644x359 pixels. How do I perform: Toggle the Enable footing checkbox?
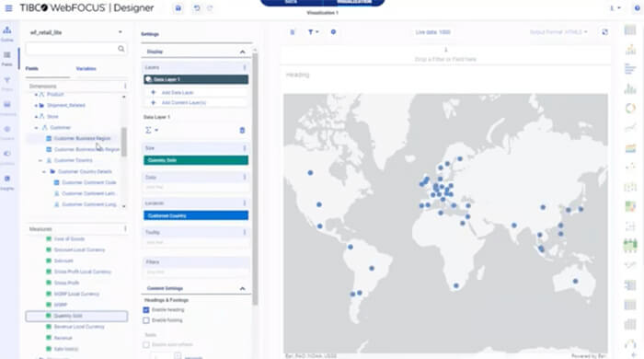[146, 320]
